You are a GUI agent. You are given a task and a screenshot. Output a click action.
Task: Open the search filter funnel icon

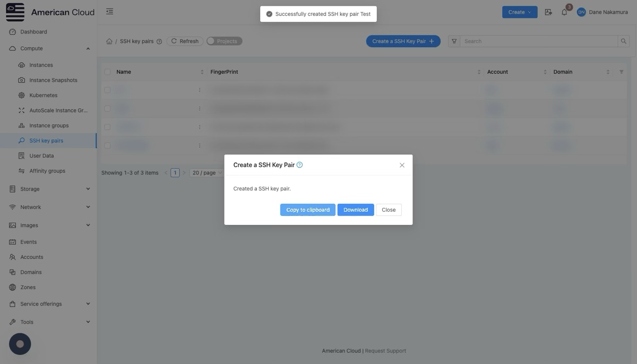click(454, 41)
